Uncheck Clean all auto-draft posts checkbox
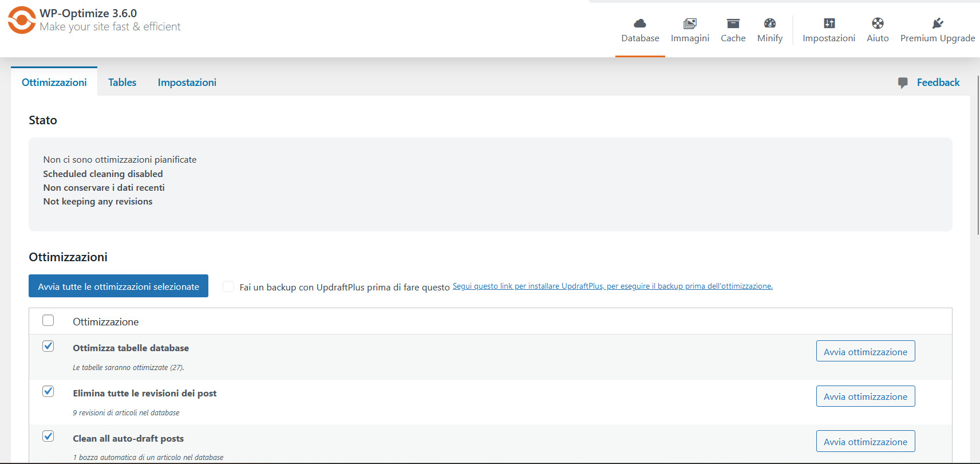The image size is (980, 464). tap(48, 436)
